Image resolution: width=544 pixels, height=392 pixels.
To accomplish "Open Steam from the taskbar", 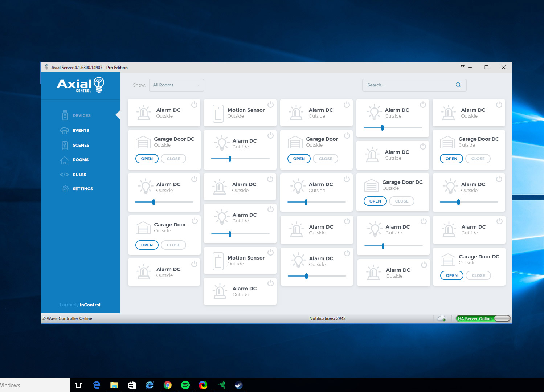I will pos(238,385).
